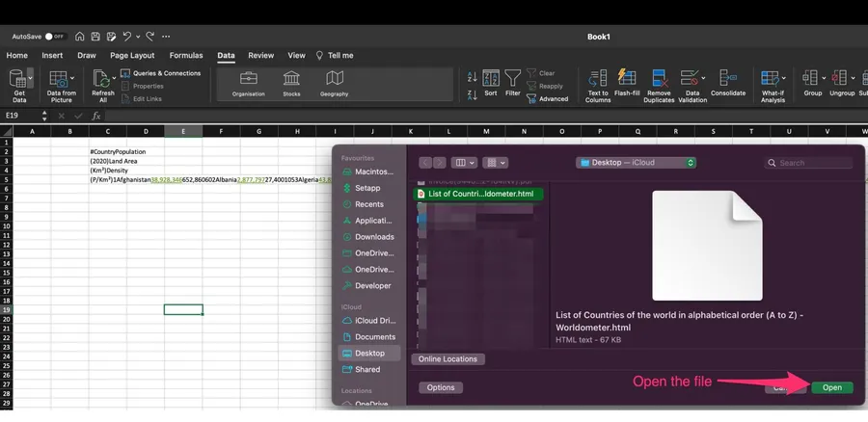Open the Page Layout tab
This screenshot has height=422, width=868.
[132, 56]
